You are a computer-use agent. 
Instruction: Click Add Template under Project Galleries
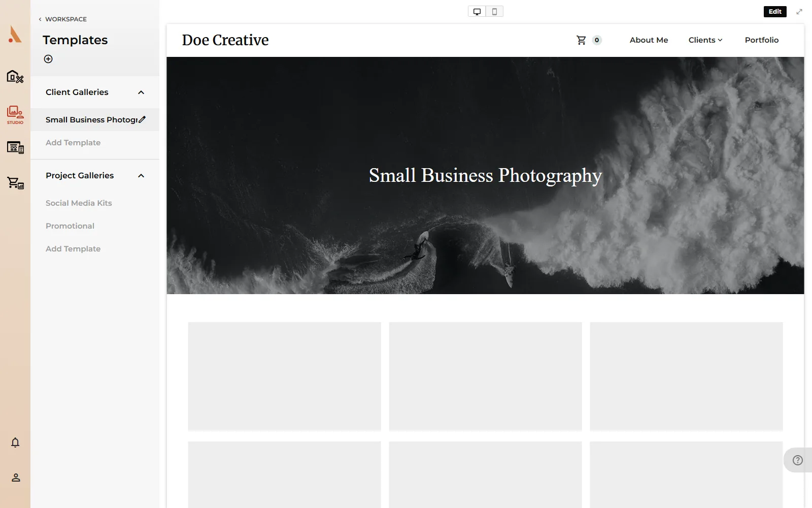click(73, 249)
